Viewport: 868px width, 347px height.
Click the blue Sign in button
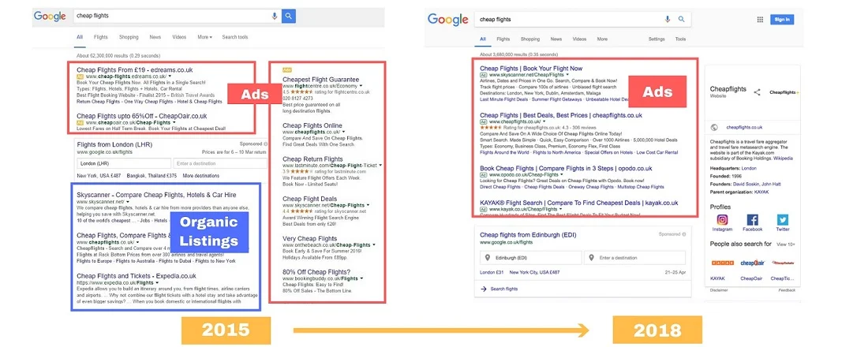coord(782,20)
